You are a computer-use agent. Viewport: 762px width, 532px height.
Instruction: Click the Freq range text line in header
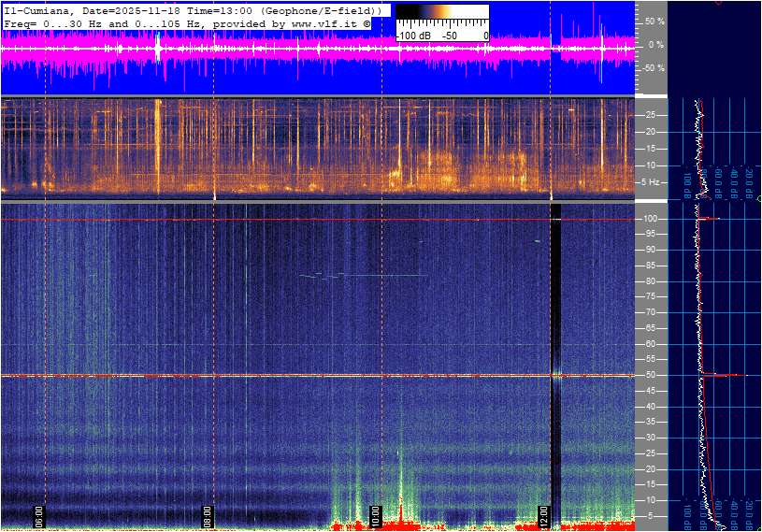(x=187, y=22)
